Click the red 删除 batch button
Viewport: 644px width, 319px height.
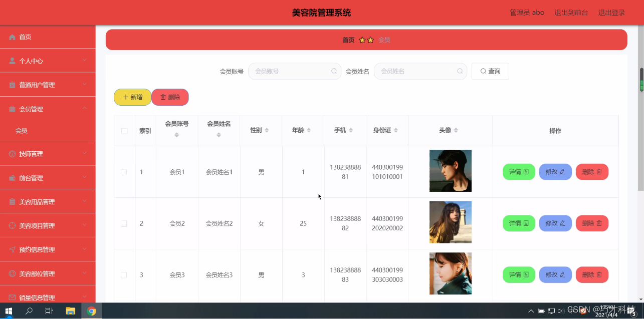point(170,97)
